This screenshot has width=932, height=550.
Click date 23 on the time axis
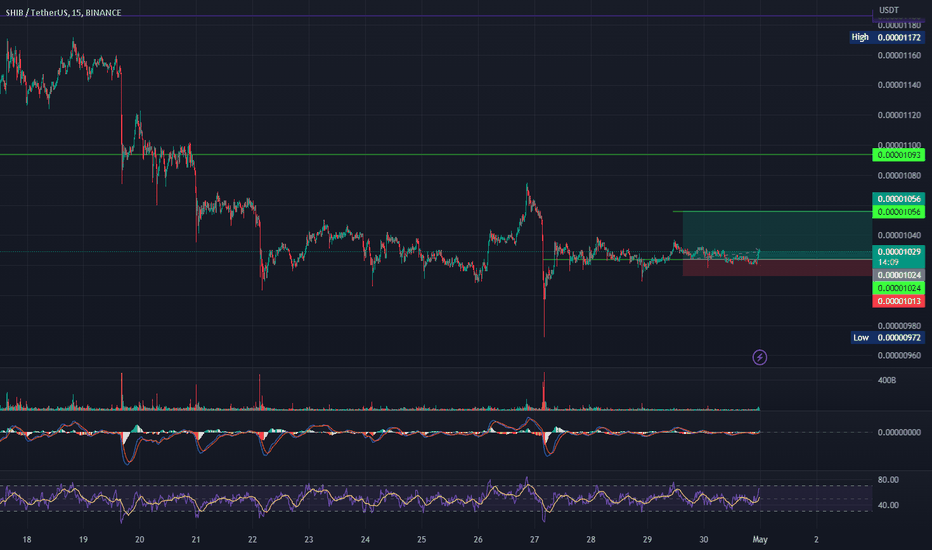(x=308, y=540)
